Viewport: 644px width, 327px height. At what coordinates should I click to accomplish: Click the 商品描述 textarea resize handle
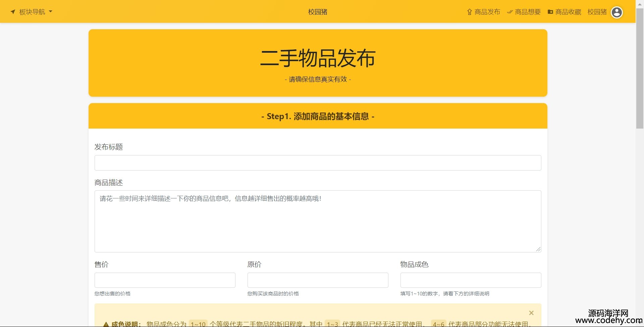coord(538,249)
